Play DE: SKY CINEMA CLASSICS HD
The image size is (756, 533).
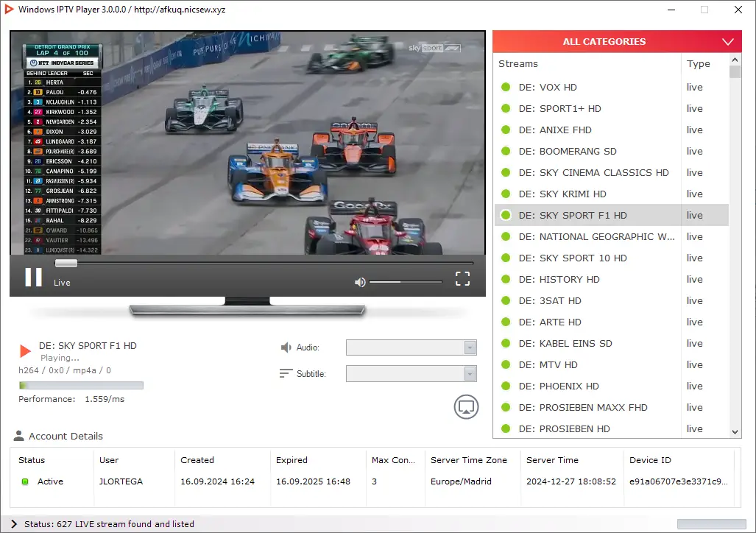(612, 173)
